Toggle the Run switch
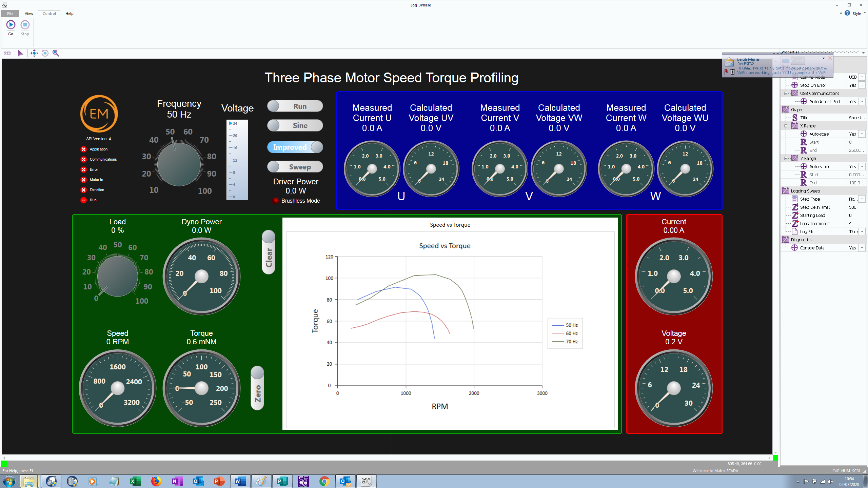 295,106
